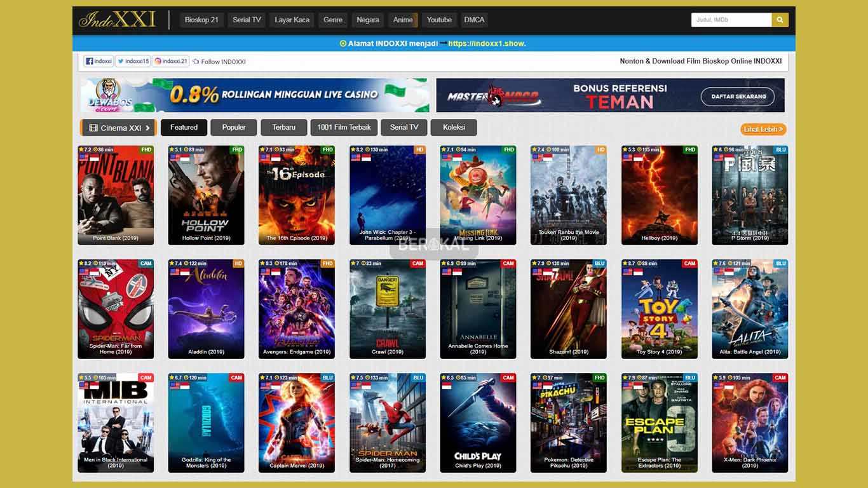868x488 pixels.
Task: Open The 16th Episode (2019) poster
Action: [x=297, y=195]
